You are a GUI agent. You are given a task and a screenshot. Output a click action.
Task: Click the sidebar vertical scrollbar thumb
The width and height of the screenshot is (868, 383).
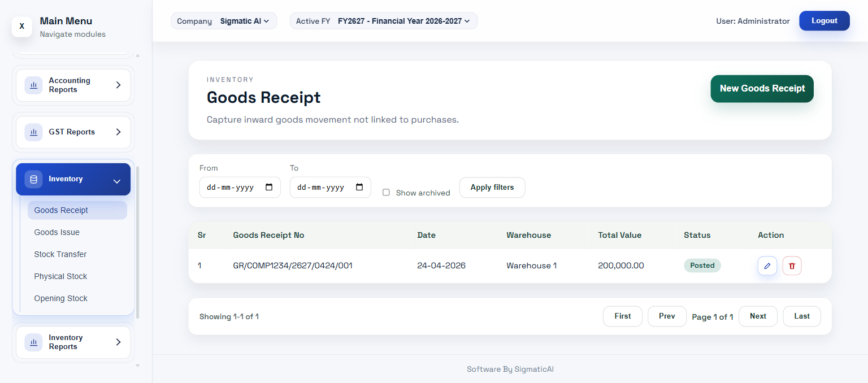137,243
